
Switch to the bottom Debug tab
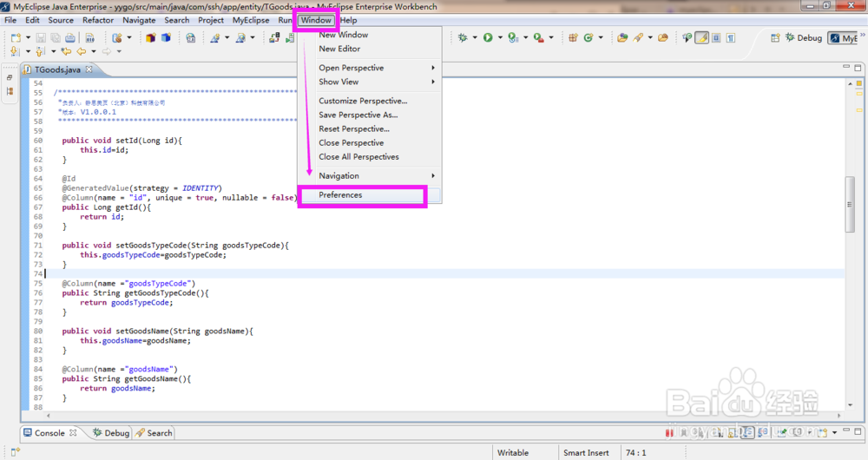[x=111, y=433]
